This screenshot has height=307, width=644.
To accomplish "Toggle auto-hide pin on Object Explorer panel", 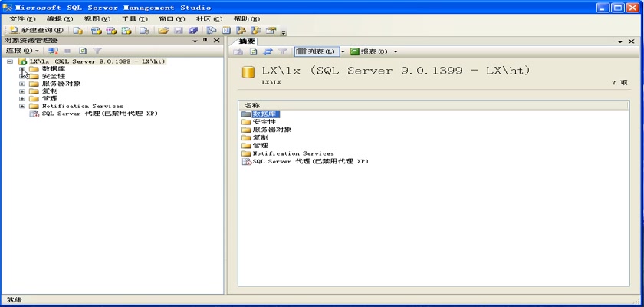I will coord(205,41).
